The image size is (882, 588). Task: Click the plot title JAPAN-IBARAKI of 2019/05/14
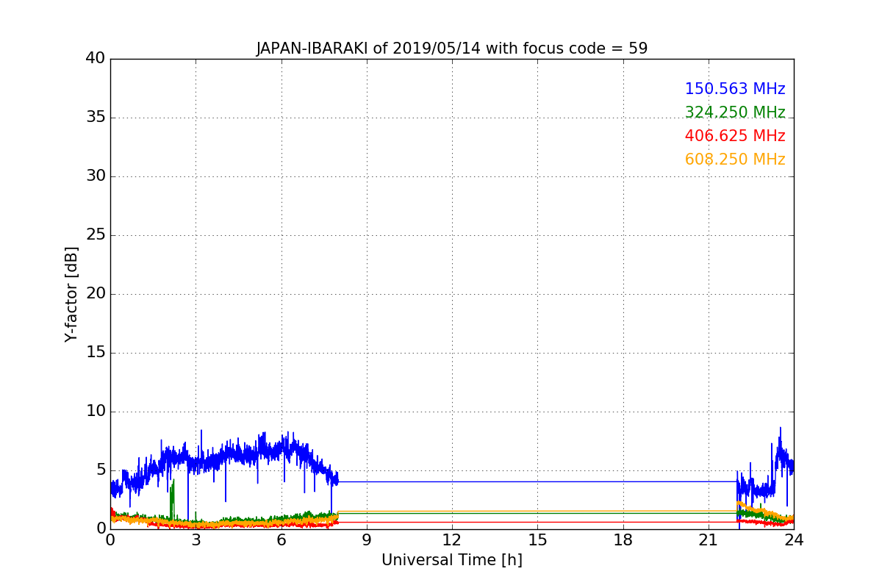coord(451,49)
